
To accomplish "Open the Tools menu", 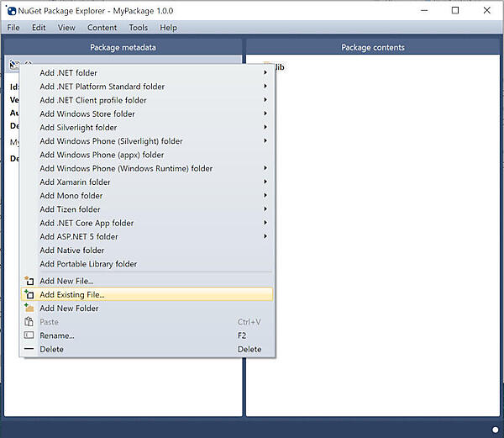I will [x=138, y=28].
